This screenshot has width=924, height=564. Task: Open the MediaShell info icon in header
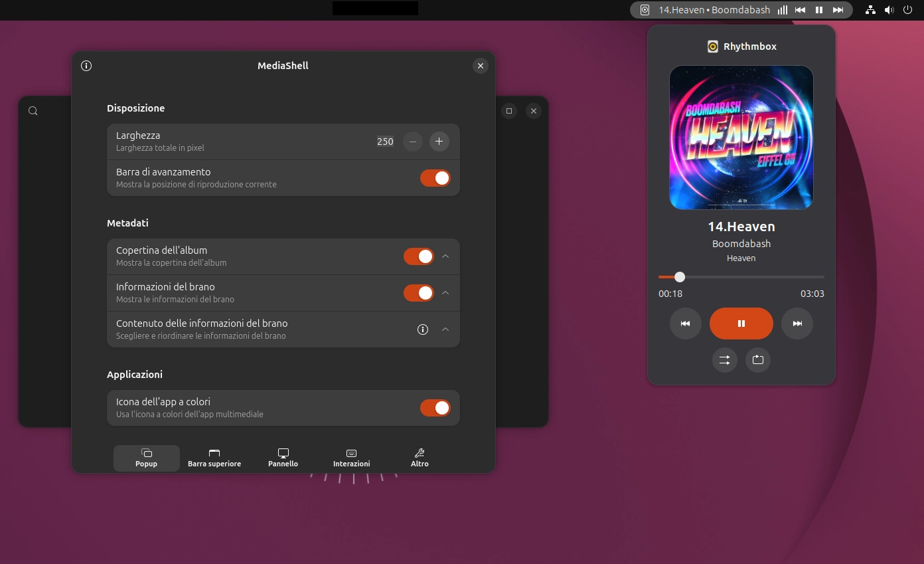click(x=86, y=66)
